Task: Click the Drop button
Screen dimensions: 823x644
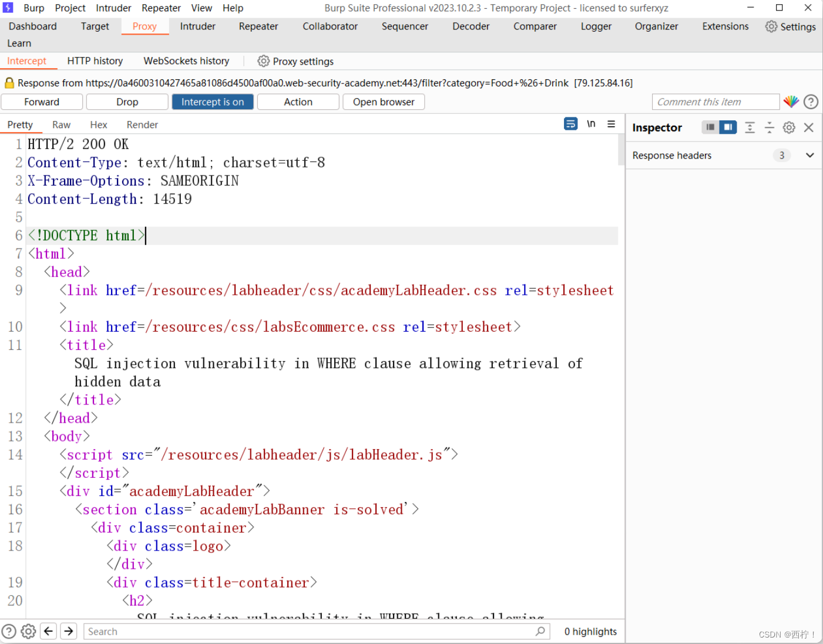Action: [x=127, y=102]
